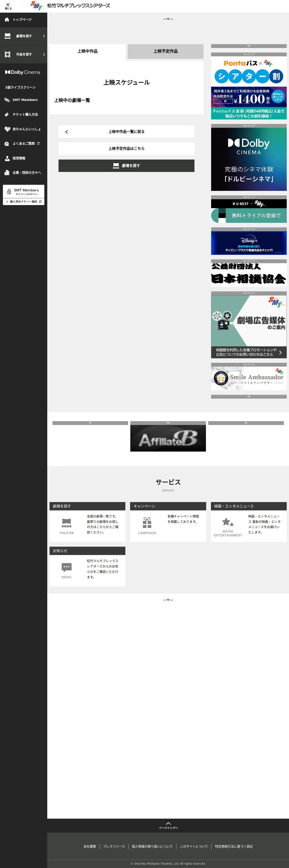Screen dimensions: 289x868
Task: Open お知らせ service card header
Action: click(88, 550)
